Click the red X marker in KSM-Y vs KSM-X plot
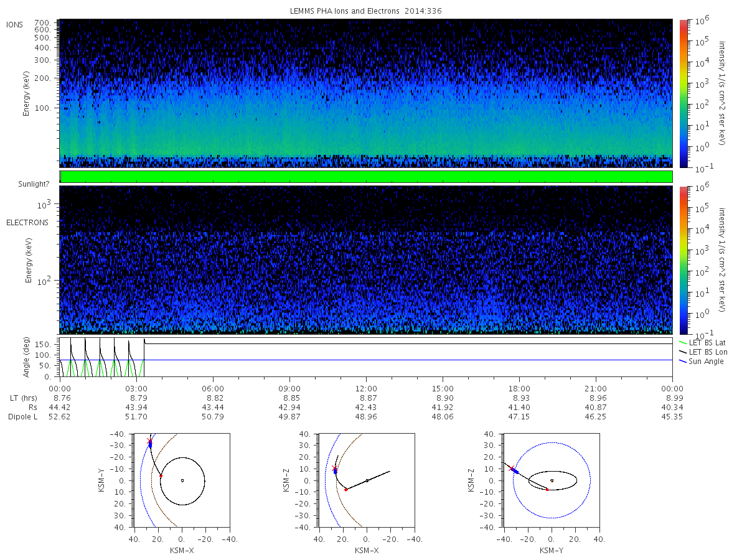Viewport: 747px width, 560px height. click(149, 441)
